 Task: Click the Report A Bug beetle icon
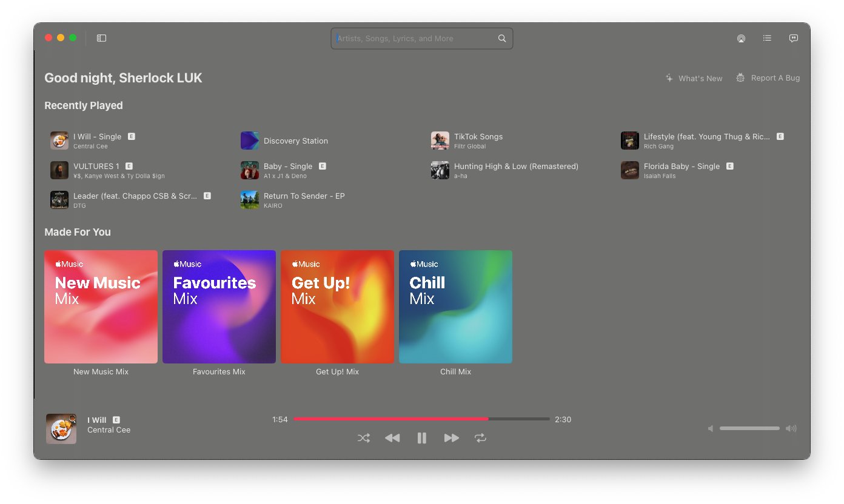click(x=740, y=78)
